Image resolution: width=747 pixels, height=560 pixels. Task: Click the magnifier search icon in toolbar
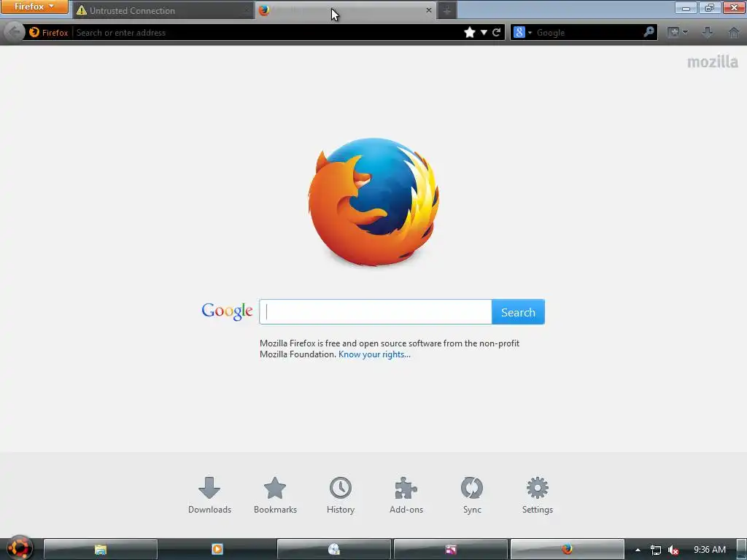coord(649,32)
